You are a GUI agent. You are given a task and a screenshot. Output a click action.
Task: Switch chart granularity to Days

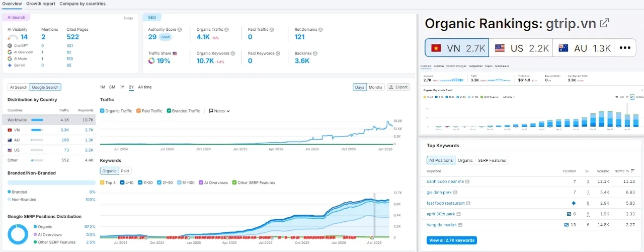point(360,87)
